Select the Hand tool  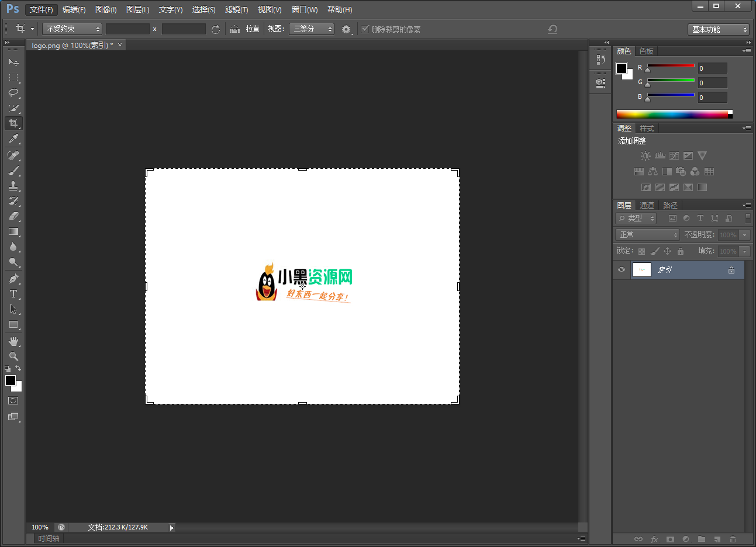pyautogui.click(x=13, y=341)
